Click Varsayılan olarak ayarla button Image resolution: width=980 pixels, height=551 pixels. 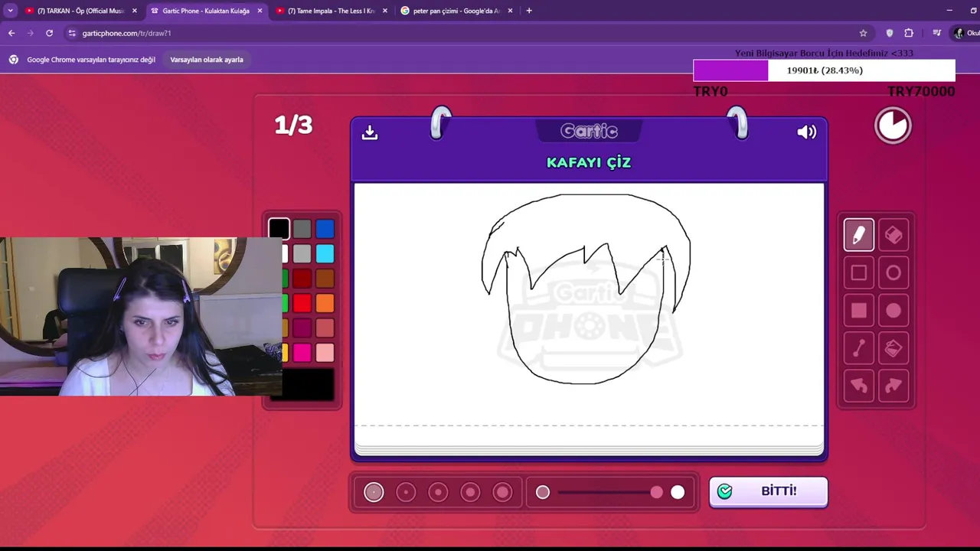(x=207, y=60)
